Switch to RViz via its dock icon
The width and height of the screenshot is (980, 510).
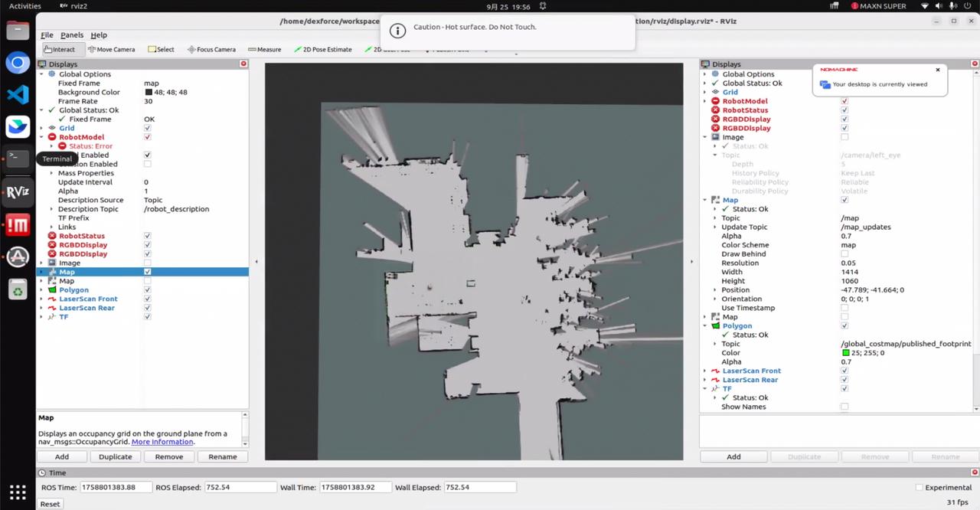coord(18,192)
